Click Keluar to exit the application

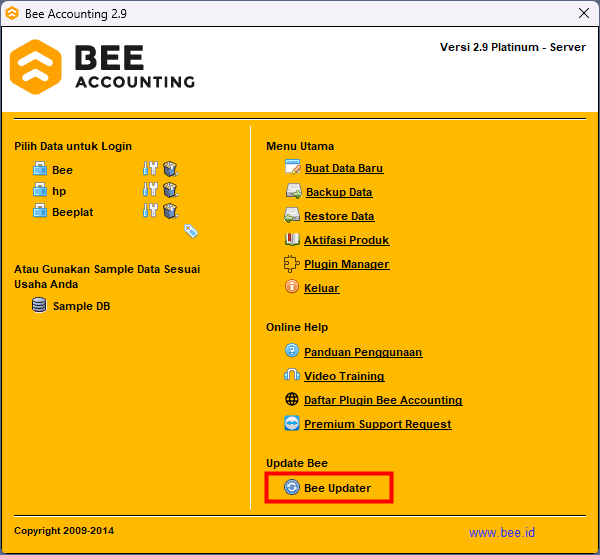321,288
